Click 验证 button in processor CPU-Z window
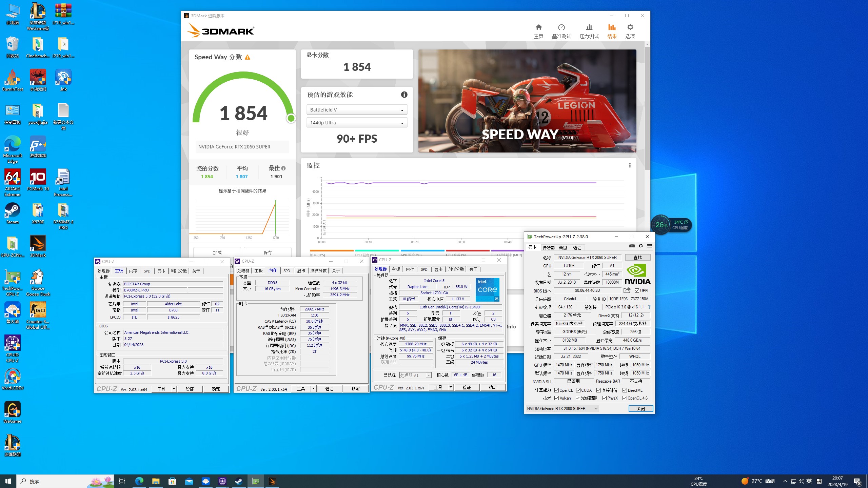 coord(467,387)
